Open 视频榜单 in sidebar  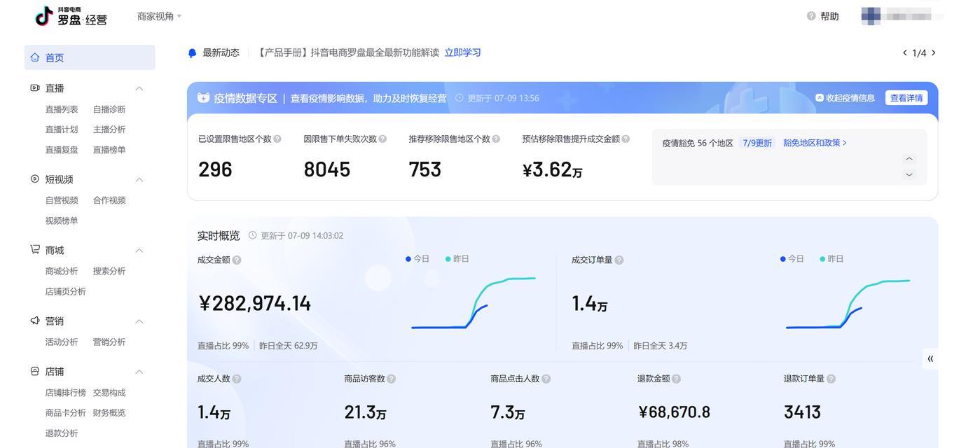pyautogui.click(x=62, y=220)
